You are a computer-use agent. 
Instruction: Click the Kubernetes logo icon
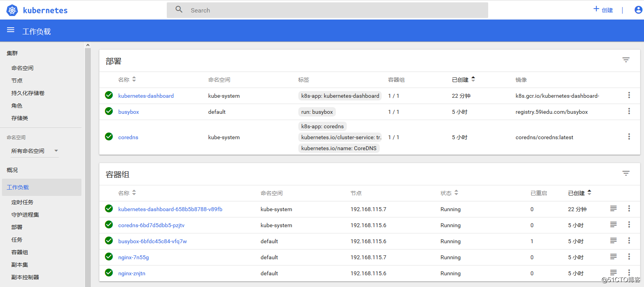click(x=12, y=10)
